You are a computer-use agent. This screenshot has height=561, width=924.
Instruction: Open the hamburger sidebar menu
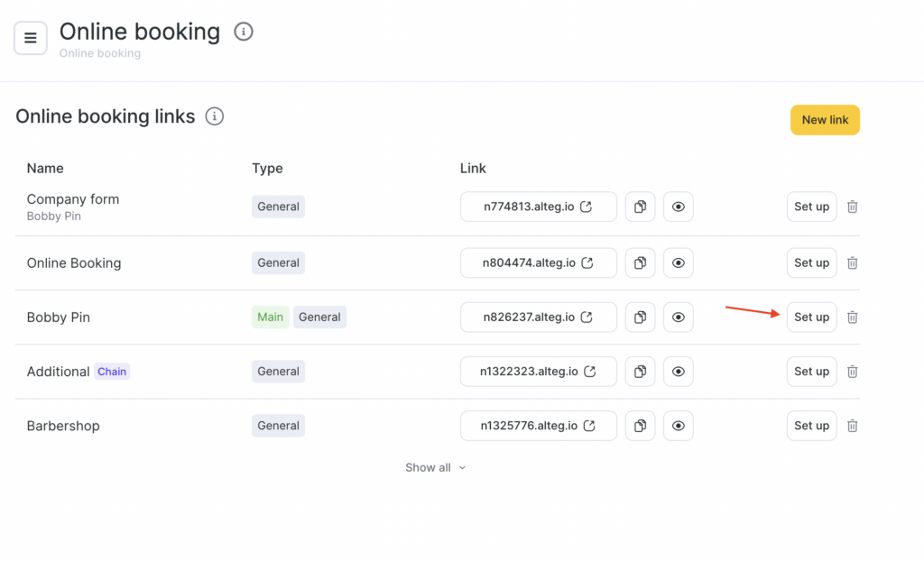31,38
